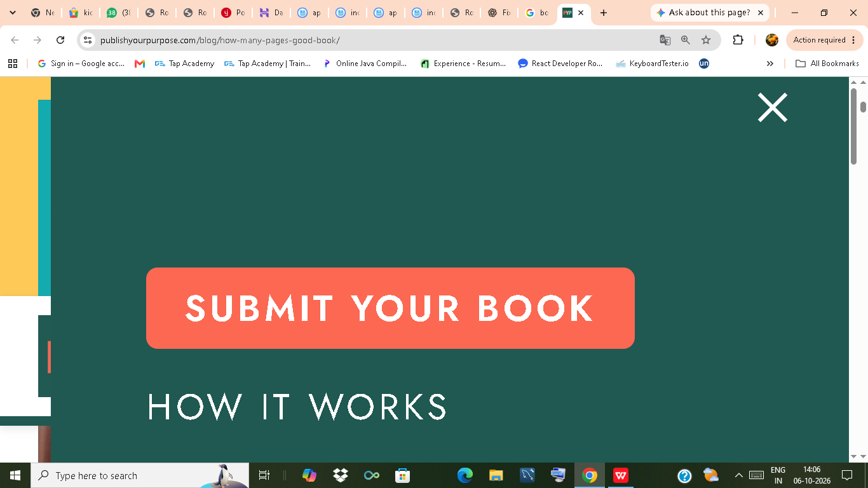Open the Chrome profile avatar
Image resolution: width=868 pixels, height=488 pixels.
[772, 40]
